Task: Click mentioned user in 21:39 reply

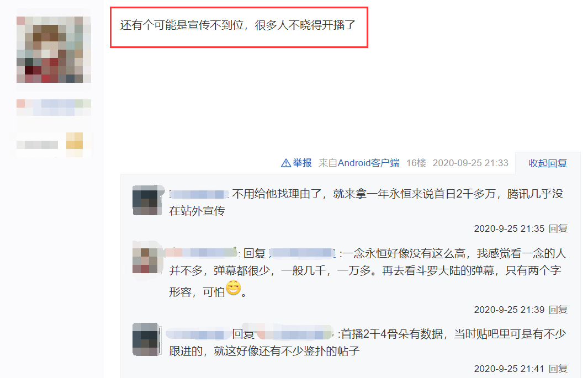Action: [302, 253]
